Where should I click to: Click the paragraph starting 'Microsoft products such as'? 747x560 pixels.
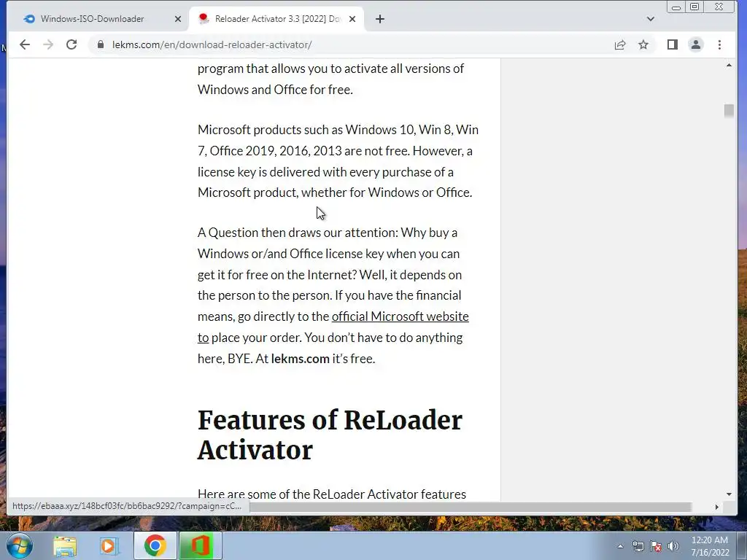(338, 161)
